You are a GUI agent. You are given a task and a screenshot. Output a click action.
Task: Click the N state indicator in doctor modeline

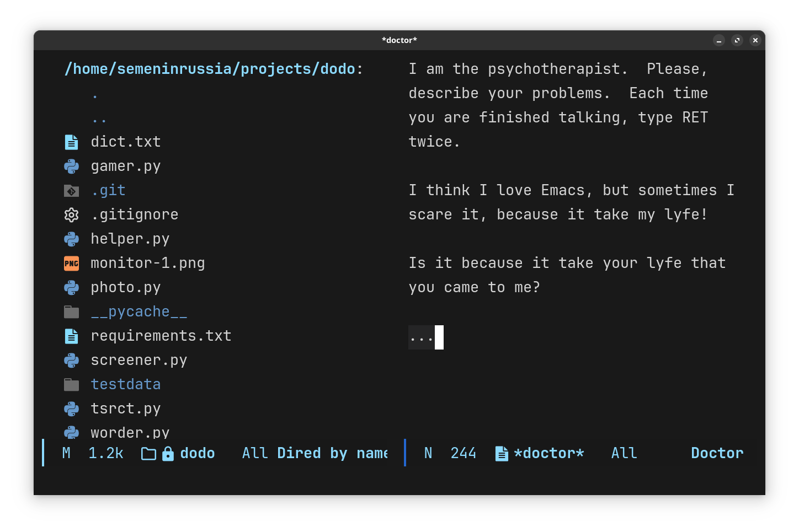[x=428, y=454]
